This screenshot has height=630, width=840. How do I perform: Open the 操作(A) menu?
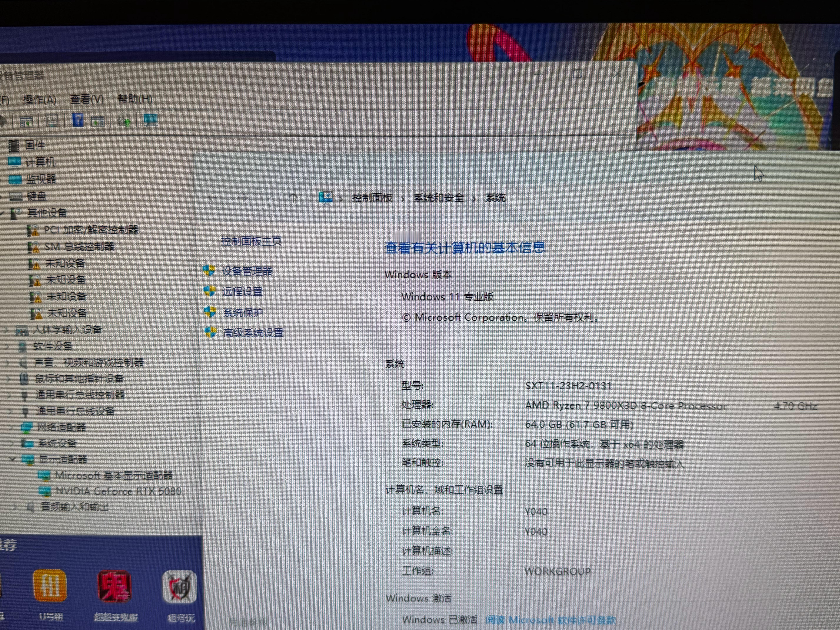(40, 100)
